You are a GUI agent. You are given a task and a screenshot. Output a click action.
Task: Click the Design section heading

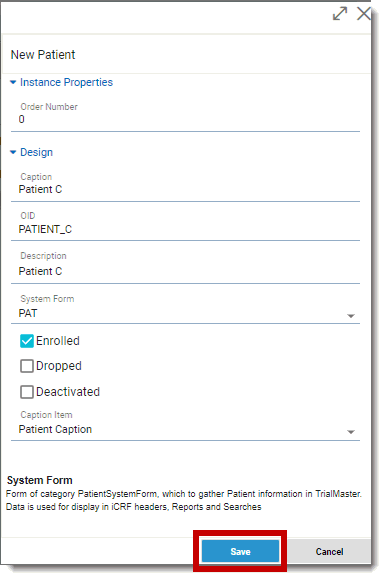(36, 152)
